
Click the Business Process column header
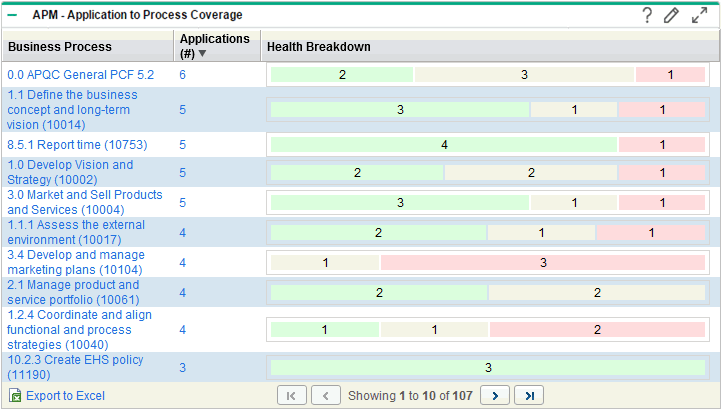click(x=60, y=47)
